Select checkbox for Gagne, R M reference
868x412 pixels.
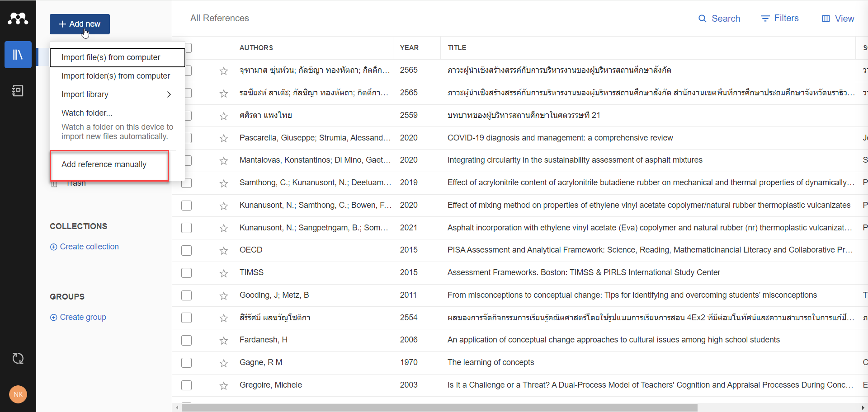point(187,363)
